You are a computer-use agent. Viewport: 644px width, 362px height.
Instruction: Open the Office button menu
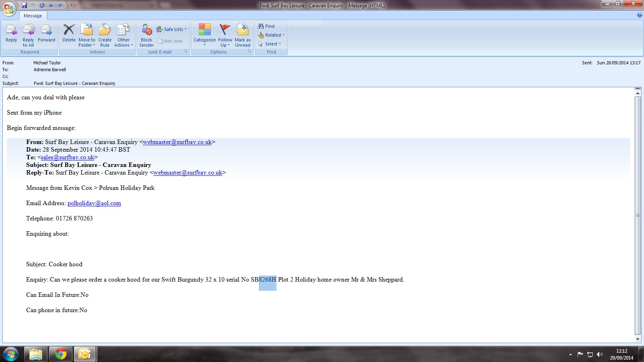9,8
